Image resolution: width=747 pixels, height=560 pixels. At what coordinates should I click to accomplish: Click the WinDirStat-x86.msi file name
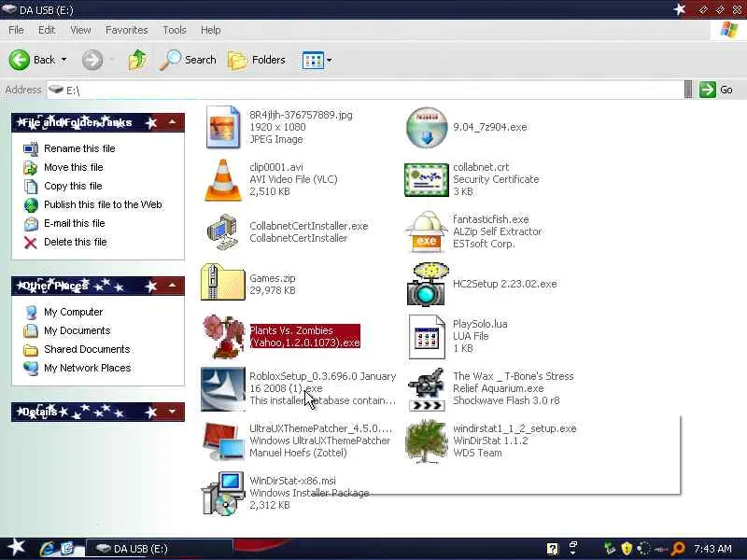[292, 481]
